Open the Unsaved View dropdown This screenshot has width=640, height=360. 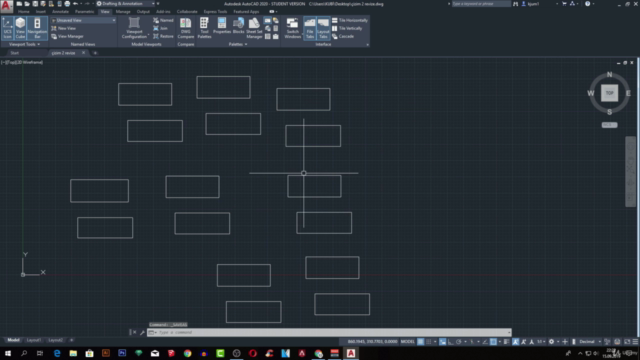click(x=83, y=20)
